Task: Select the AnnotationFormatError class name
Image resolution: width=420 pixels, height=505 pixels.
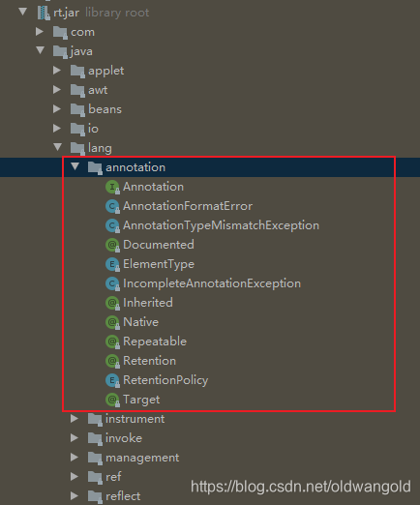Action: click(x=188, y=206)
